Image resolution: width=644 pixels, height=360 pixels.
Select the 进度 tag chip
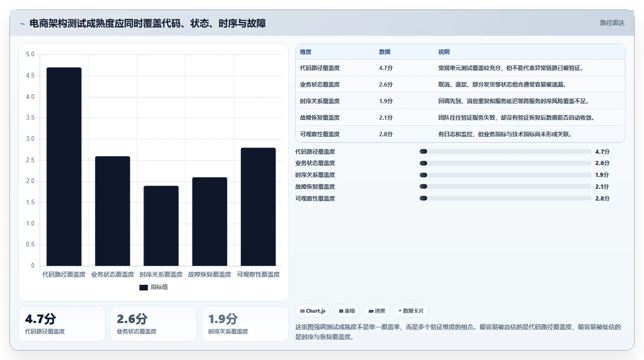(x=377, y=311)
